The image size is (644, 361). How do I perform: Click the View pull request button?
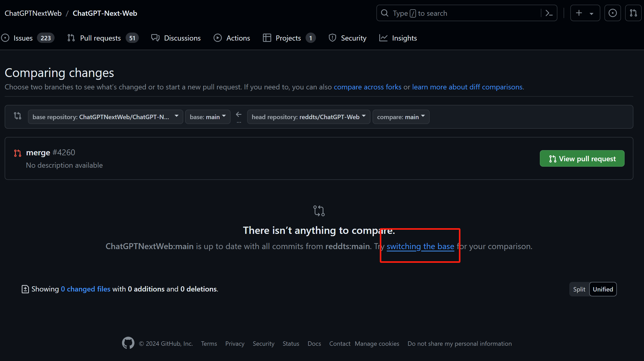click(582, 158)
